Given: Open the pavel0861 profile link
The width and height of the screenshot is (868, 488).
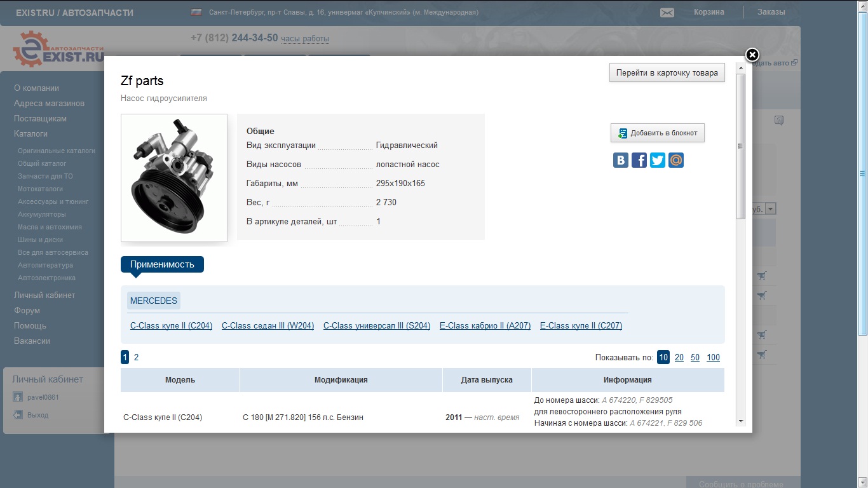Looking at the screenshot, I should [43, 398].
